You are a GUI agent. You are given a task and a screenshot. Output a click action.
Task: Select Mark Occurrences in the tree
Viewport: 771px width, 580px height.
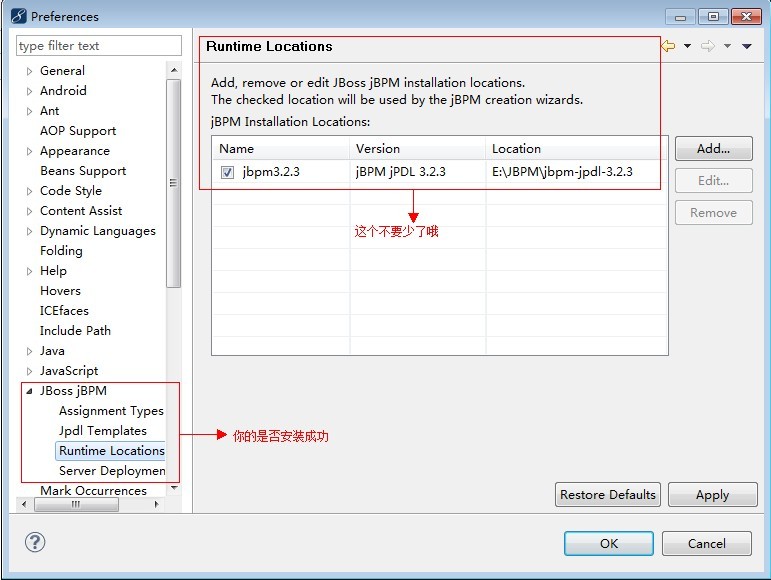click(93, 491)
